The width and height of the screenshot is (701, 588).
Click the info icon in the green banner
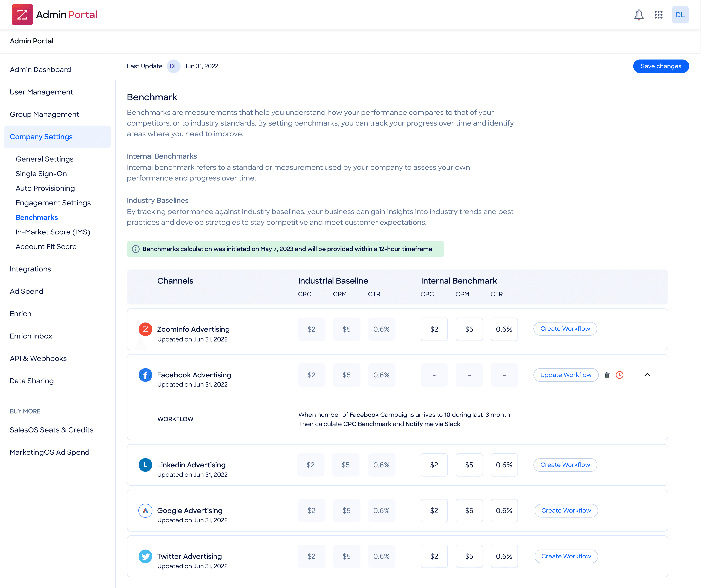click(136, 249)
